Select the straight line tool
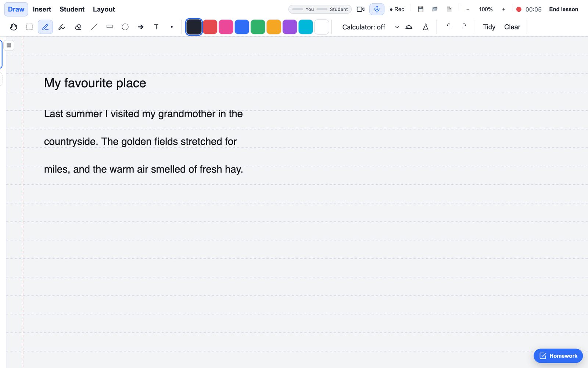This screenshot has height=368, width=588. 94,27
